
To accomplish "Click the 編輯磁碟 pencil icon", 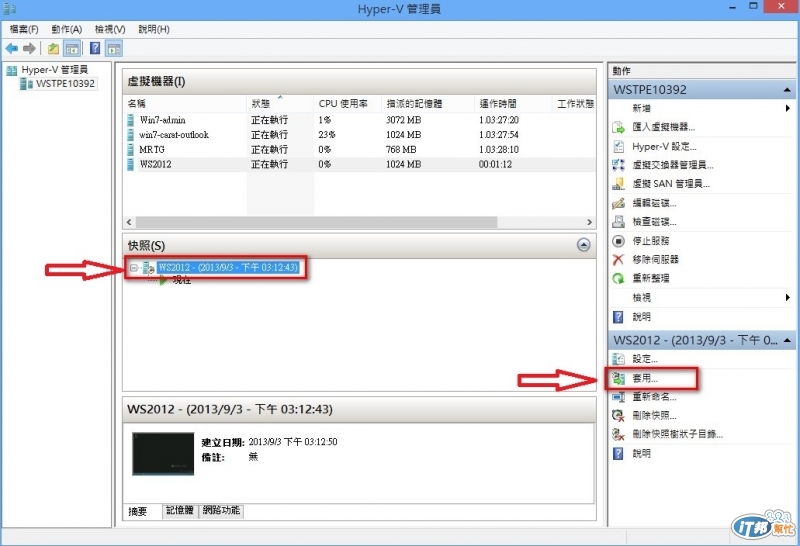I will coord(618,203).
